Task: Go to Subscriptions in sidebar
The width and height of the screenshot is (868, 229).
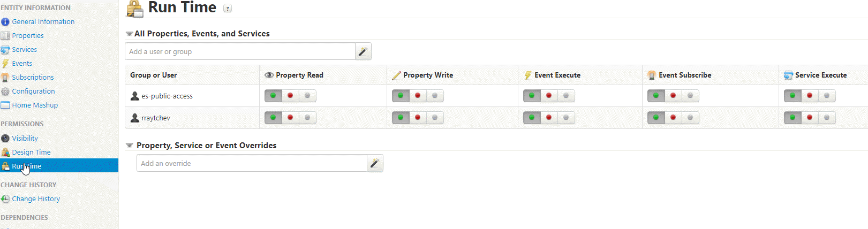Action: click(33, 78)
